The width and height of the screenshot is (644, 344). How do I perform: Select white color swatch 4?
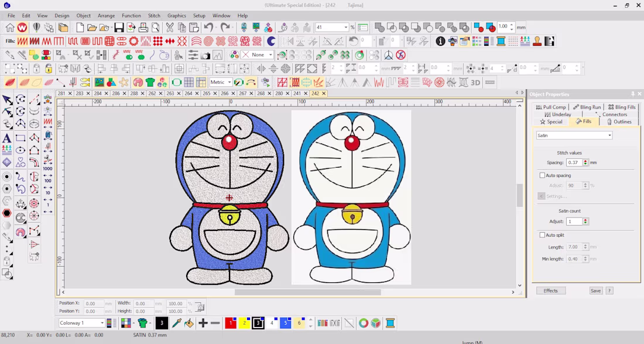click(x=272, y=323)
